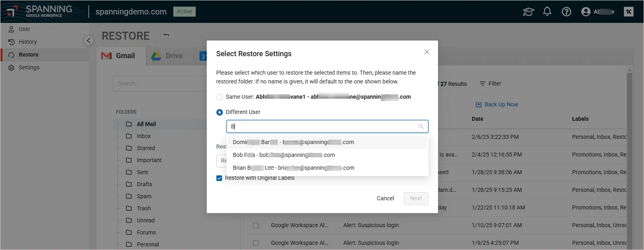This screenshot has height=250, width=644.
Task: Click the user account avatar icon
Action: tap(586, 12)
